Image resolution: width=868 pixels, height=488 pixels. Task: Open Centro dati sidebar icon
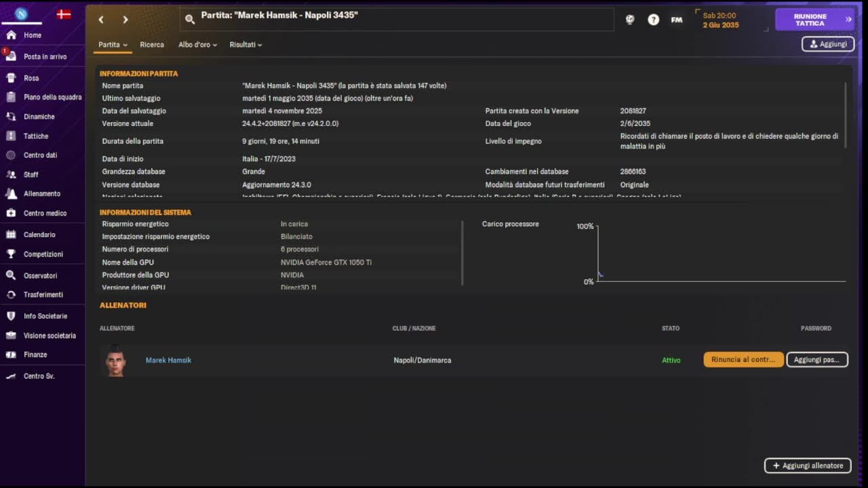tap(11, 155)
